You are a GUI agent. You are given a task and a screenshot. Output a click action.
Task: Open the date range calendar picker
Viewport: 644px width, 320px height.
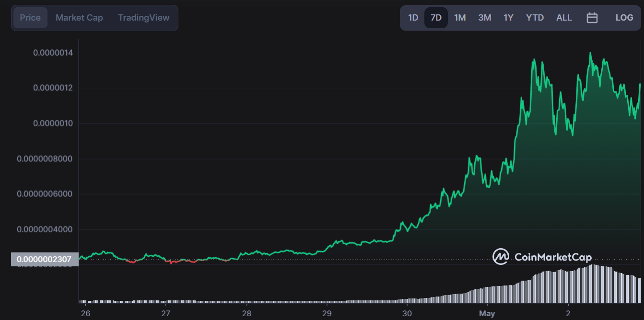[x=592, y=17]
